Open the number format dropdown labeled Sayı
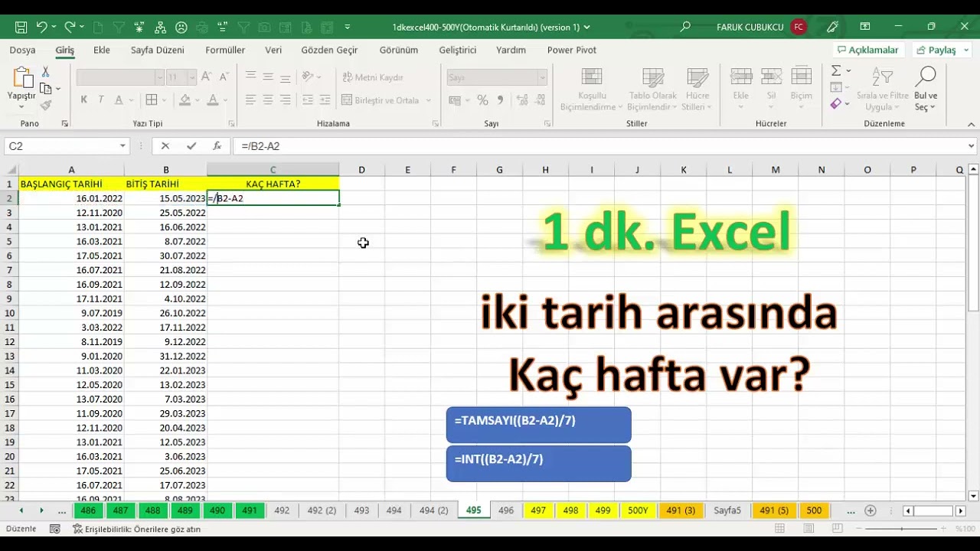Viewport: 980px width, 551px height. (x=543, y=77)
